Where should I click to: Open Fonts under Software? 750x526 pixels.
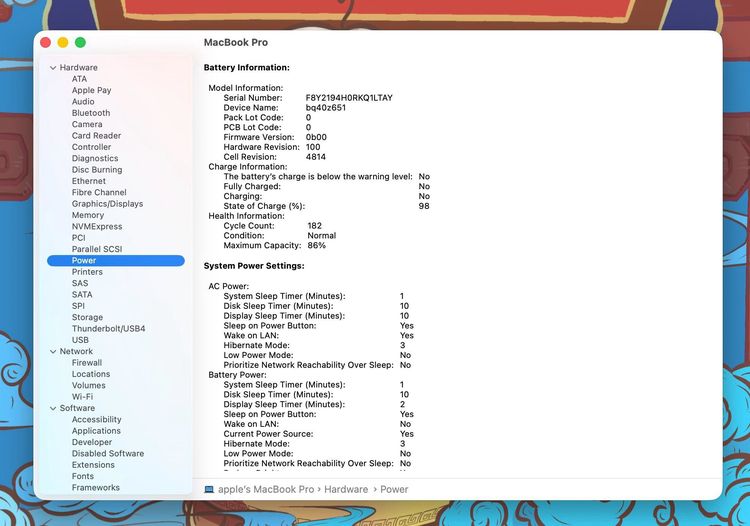pyautogui.click(x=83, y=476)
